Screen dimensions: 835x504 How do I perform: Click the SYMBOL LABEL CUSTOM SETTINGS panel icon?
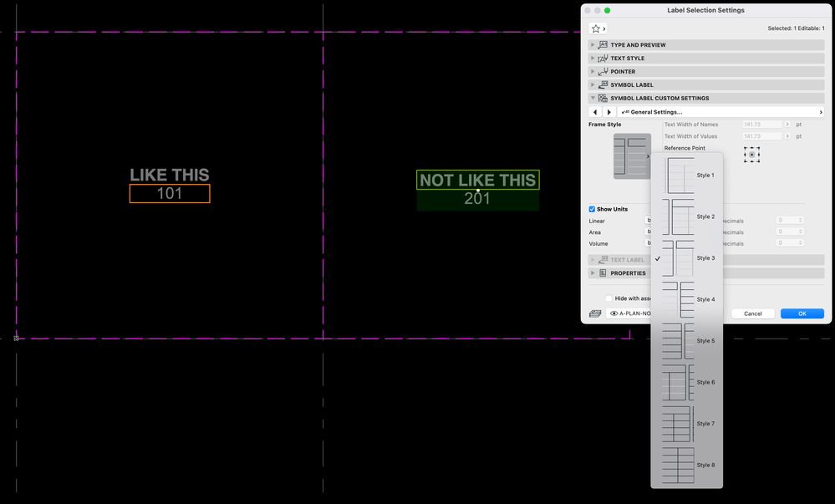(603, 98)
